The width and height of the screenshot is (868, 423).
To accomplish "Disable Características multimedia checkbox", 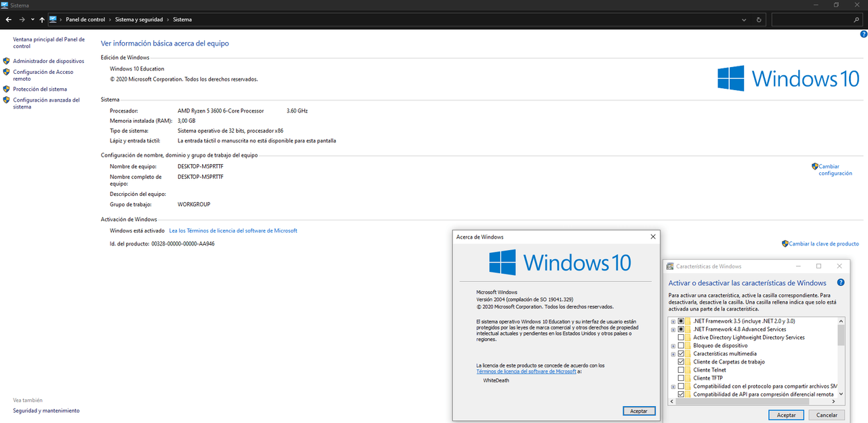I will 681,354.
